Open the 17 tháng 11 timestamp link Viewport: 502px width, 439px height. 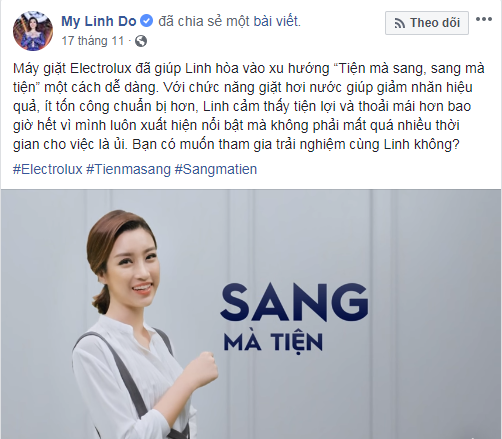pyautogui.click(x=93, y=41)
